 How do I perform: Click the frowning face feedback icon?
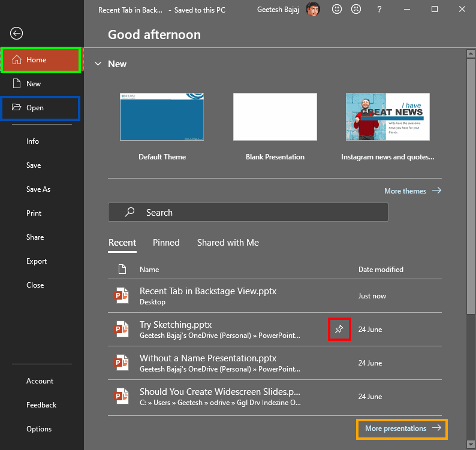356,9
